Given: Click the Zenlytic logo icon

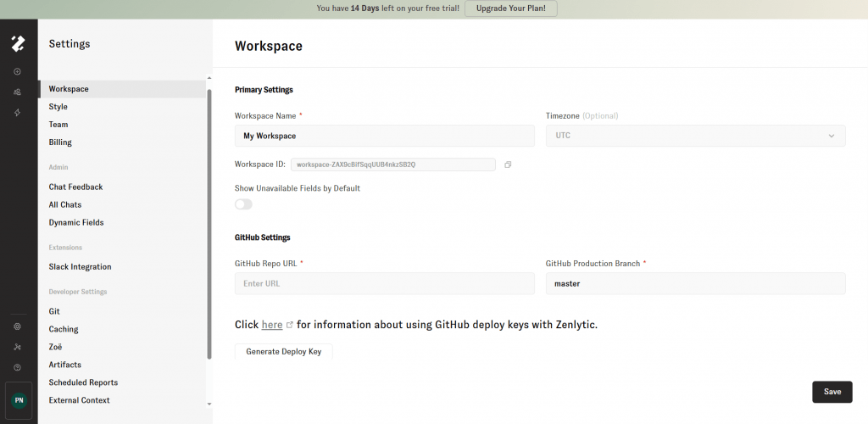Looking at the screenshot, I should (x=18, y=44).
